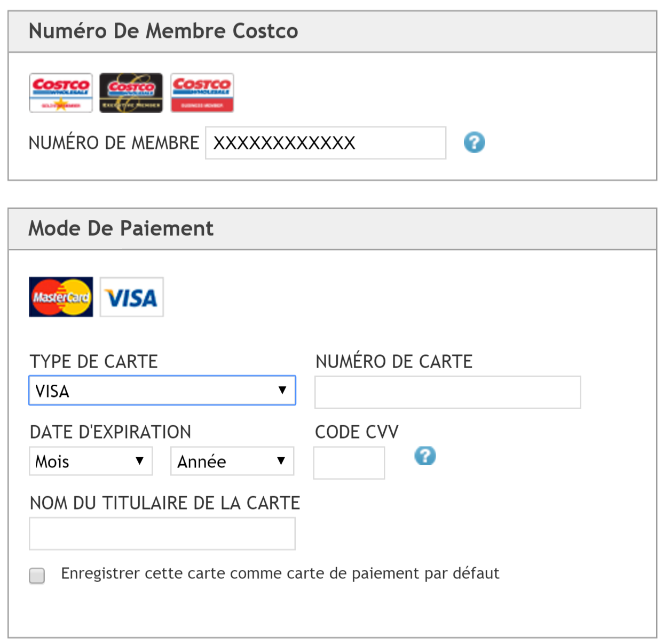Select the Nom du titulaire de la carte field
This screenshot has height=644, width=663.
tap(162, 534)
